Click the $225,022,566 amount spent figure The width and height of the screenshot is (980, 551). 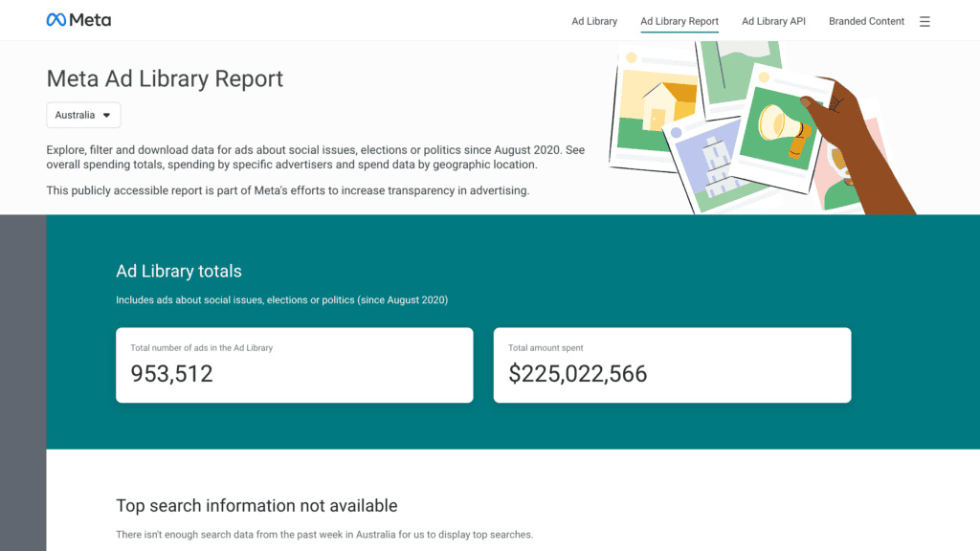click(x=578, y=374)
